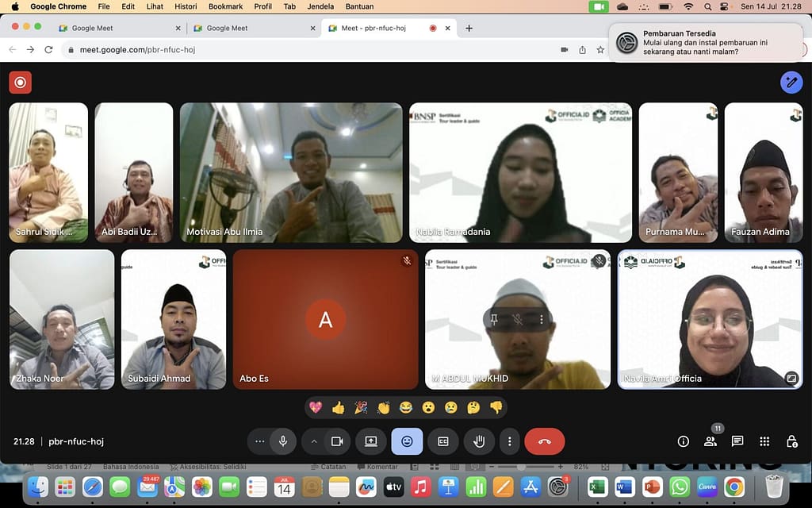
Task: Open the meeting details info icon
Action: click(683, 441)
